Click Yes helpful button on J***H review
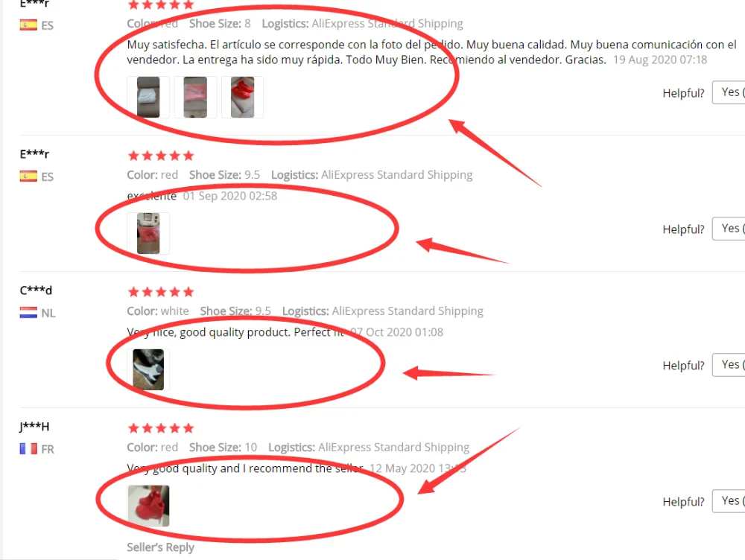 (x=729, y=501)
